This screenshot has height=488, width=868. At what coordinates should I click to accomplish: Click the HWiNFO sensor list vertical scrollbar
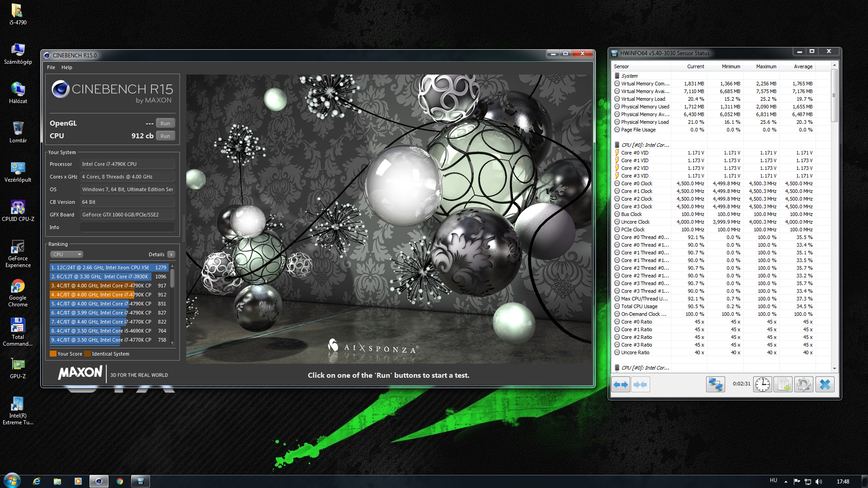[835, 96]
